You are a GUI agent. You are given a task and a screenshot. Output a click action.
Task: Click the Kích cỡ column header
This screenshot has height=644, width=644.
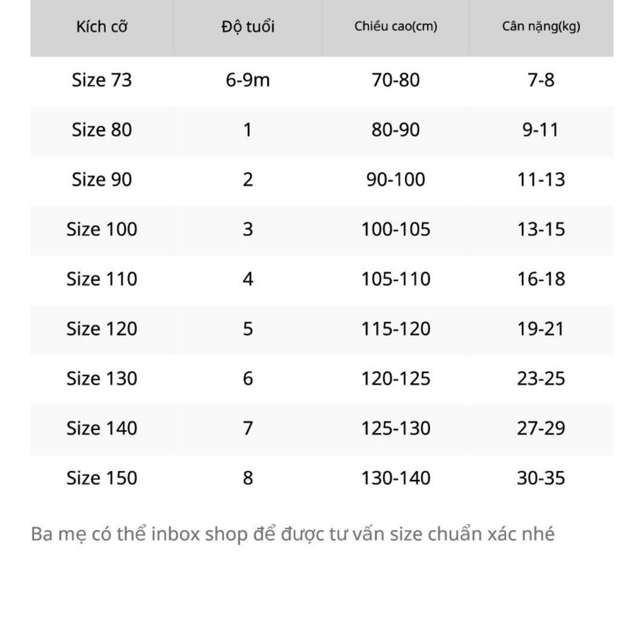pyautogui.click(x=102, y=27)
